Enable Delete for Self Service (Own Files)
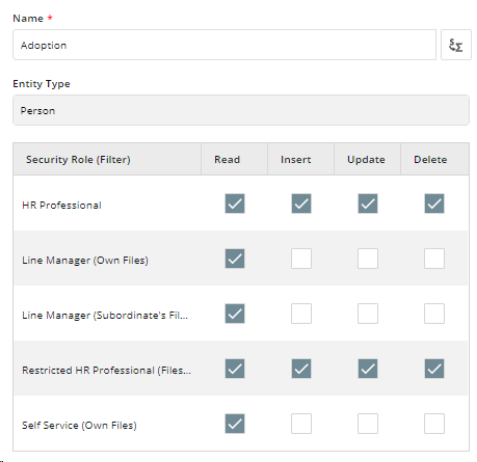477x462 pixels. point(434,423)
